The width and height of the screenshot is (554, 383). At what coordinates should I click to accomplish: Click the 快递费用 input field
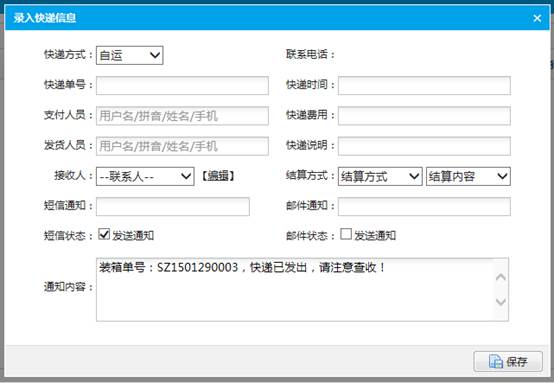point(424,116)
